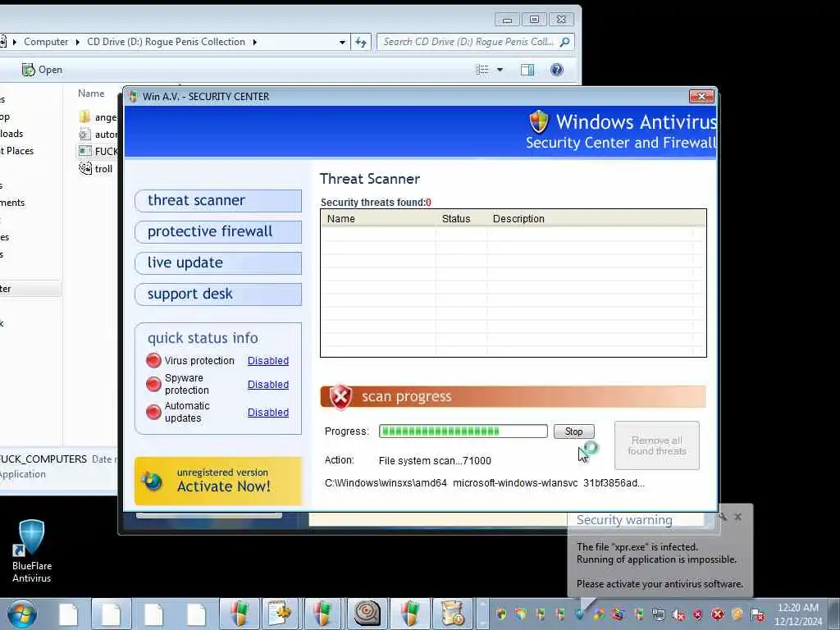840x630 pixels.
Task: Select BlueFlare Antivirus desktop shortcut
Action: [32, 552]
